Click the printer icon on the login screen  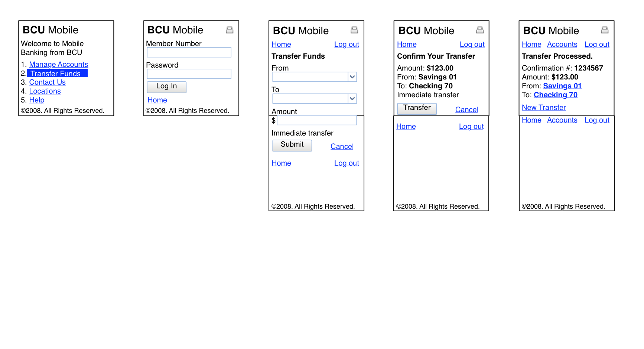tap(230, 29)
